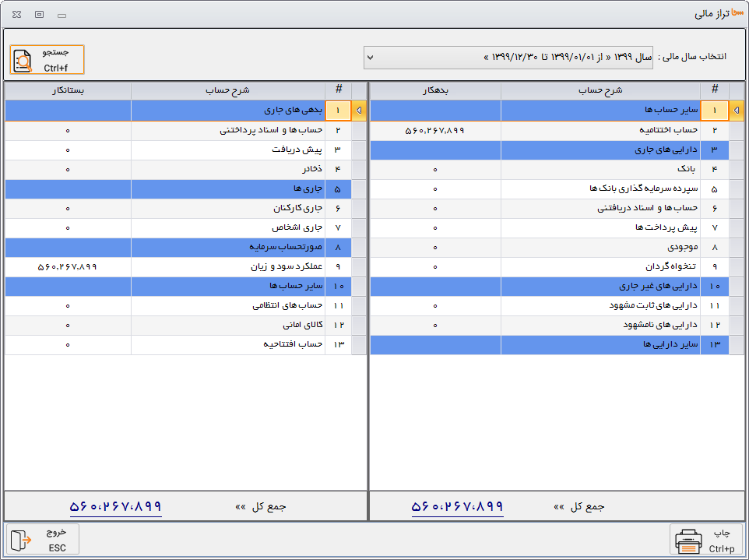The height and width of the screenshot is (560, 749).
Task: Click row pointer arrow beside بدهی های جاری
Action: (x=358, y=111)
